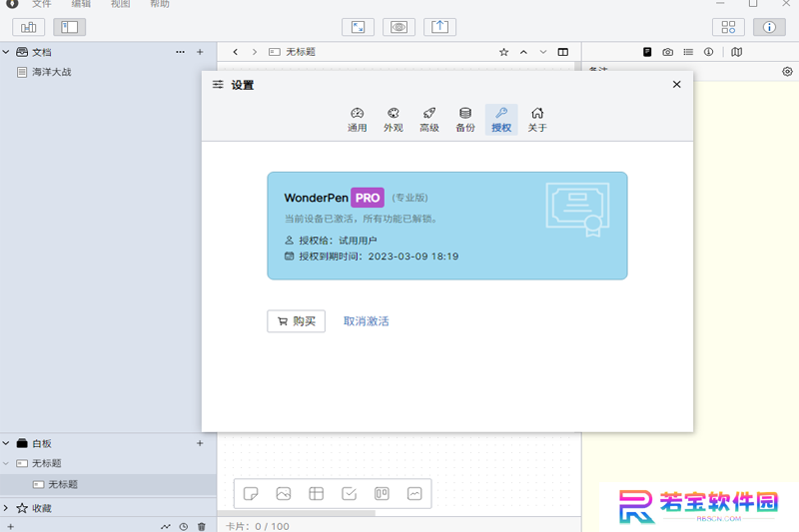Collapse the 白板 section chevron

[6, 443]
